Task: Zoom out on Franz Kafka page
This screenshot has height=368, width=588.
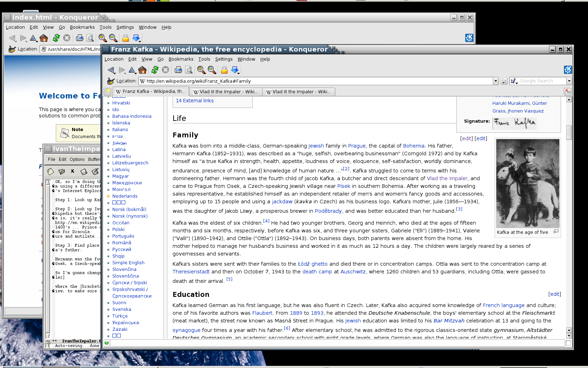Action: click(x=212, y=70)
